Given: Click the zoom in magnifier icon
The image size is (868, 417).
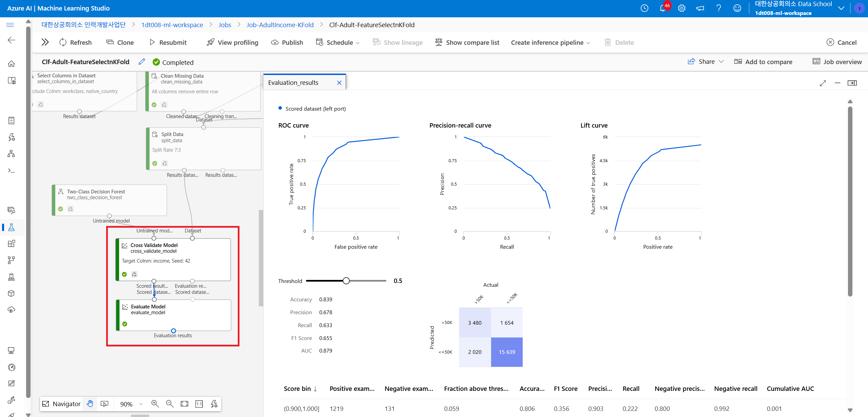Looking at the screenshot, I should pos(155,404).
